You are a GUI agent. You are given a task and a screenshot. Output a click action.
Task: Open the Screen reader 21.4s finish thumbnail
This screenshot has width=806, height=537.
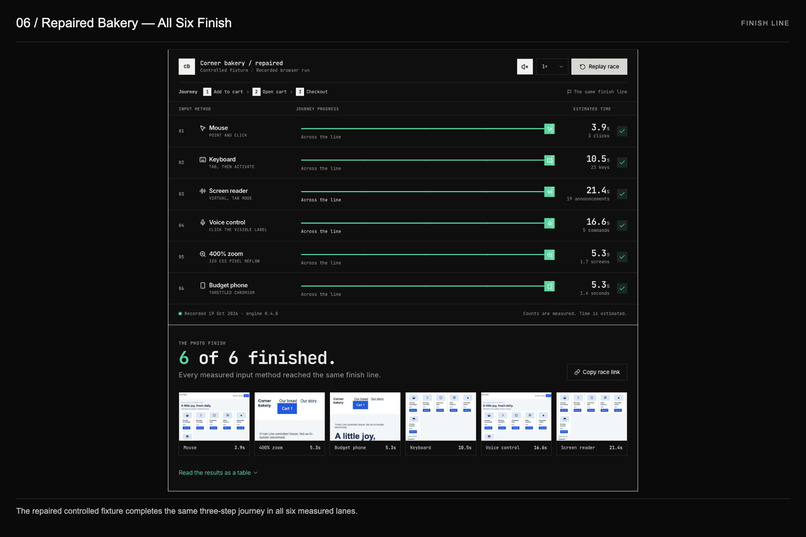(592, 423)
